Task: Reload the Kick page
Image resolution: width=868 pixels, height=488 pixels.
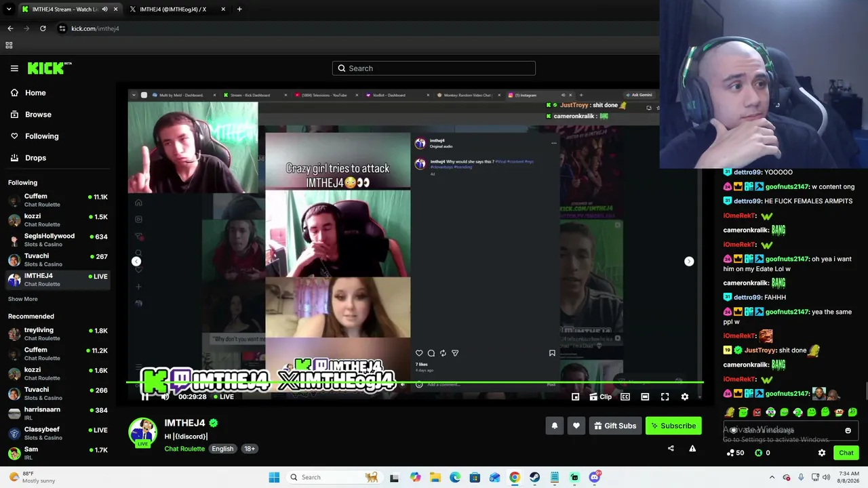Action: coord(43,28)
